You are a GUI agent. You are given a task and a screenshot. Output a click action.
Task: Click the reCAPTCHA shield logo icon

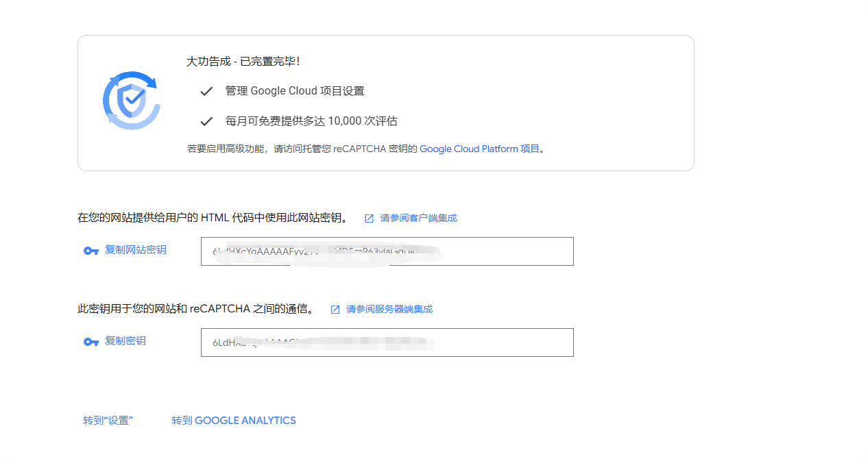pyautogui.click(x=132, y=101)
